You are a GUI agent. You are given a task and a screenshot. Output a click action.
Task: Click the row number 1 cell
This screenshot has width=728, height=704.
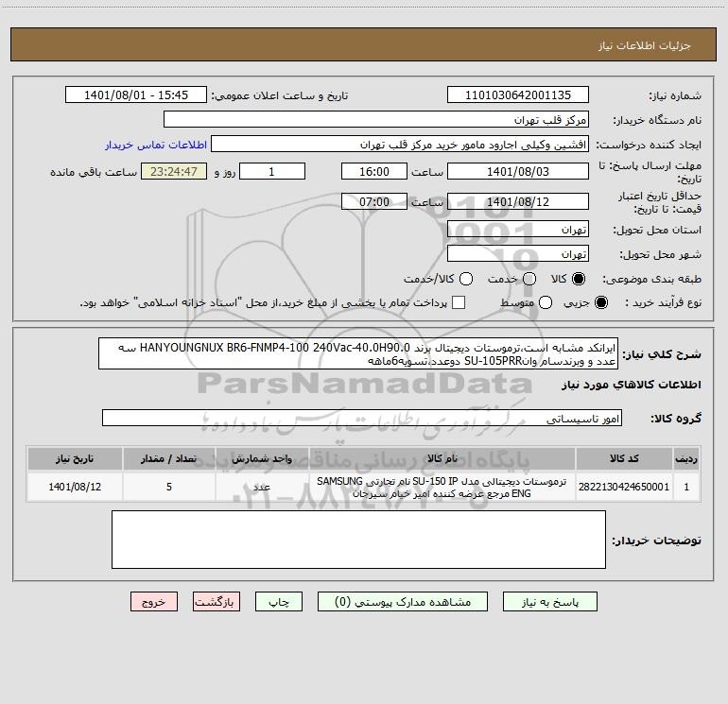(686, 487)
